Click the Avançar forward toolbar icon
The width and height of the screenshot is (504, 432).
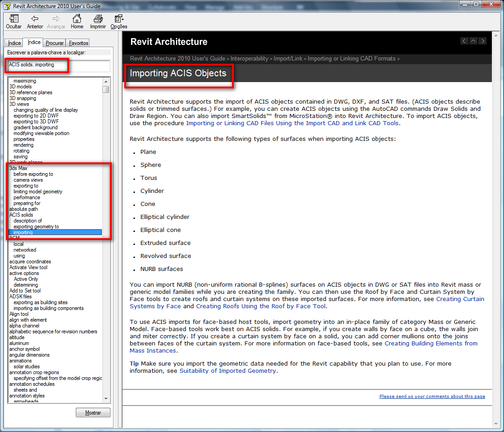[x=56, y=22]
